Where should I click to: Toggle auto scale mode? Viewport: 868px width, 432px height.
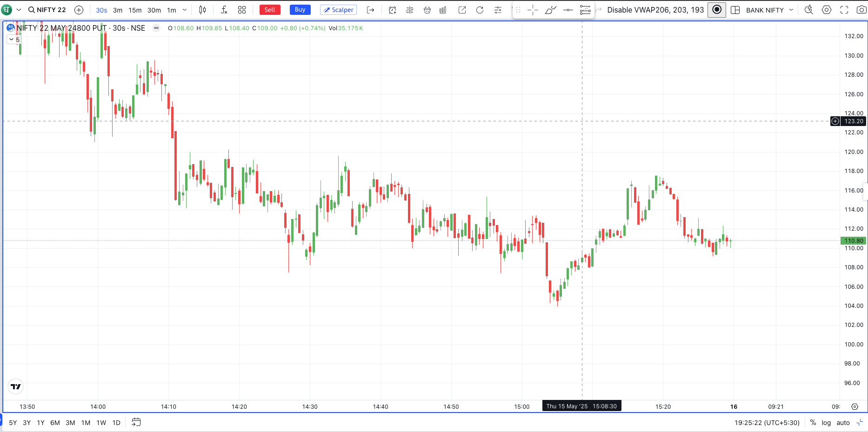pos(843,423)
